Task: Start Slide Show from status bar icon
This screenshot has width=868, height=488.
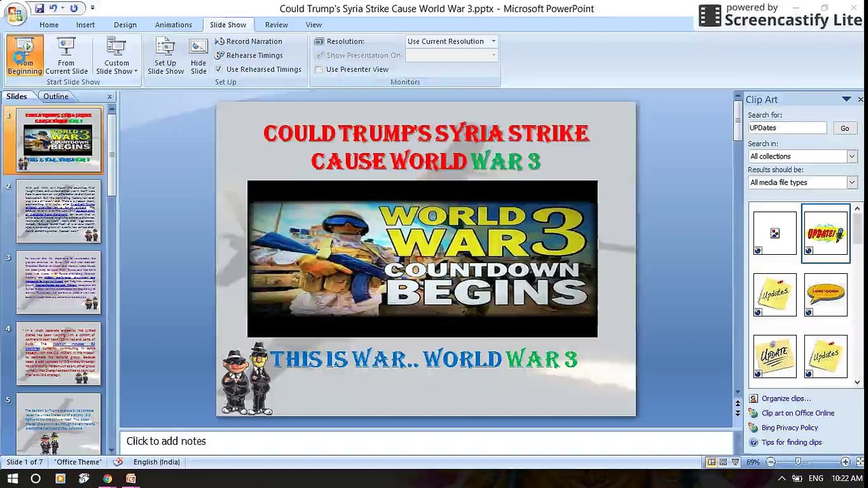Action: (x=735, y=462)
